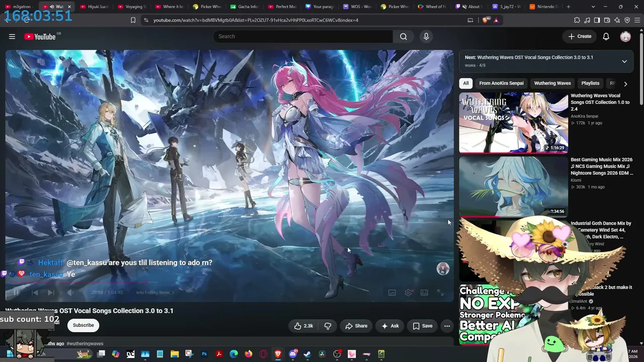Viewport: 644px width, 362px height.
Task: Enter fullscreen mode on the player
Action: (x=440, y=292)
